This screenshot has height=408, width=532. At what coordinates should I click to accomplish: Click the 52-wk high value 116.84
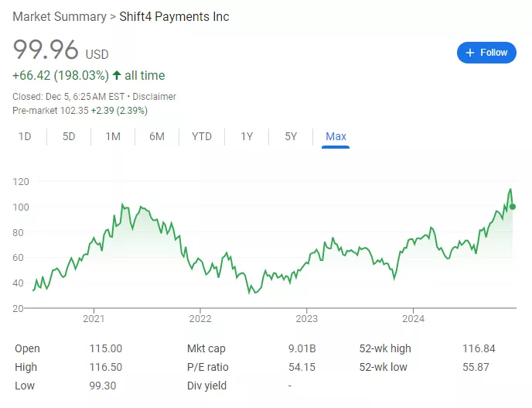[x=479, y=348]
